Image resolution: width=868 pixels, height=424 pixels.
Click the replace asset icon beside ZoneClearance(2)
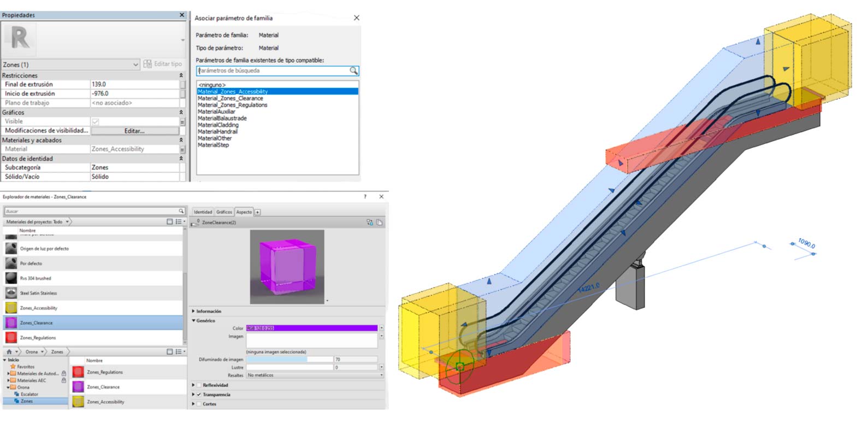pos(370,223)
